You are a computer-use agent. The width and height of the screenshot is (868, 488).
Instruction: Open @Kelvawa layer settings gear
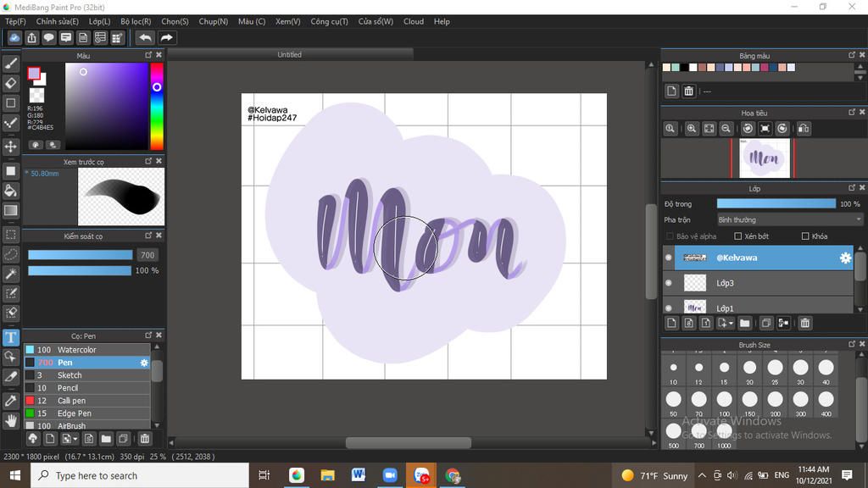coord(845,258)
